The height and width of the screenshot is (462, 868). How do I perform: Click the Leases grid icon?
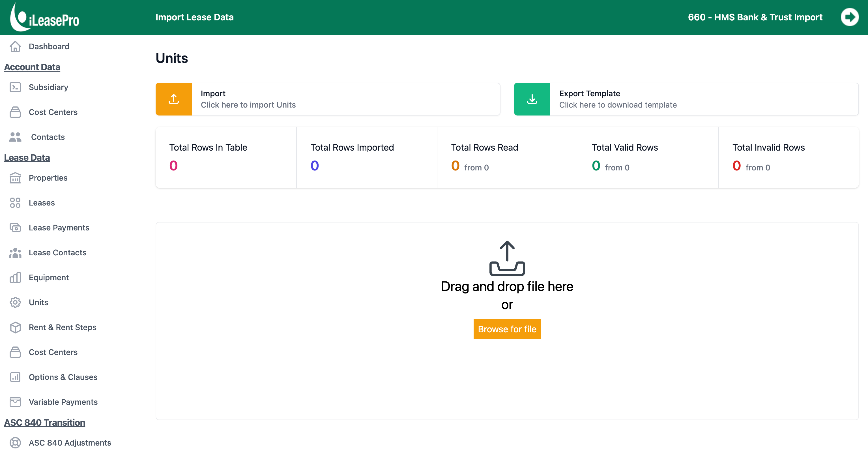tap(15, 203)
